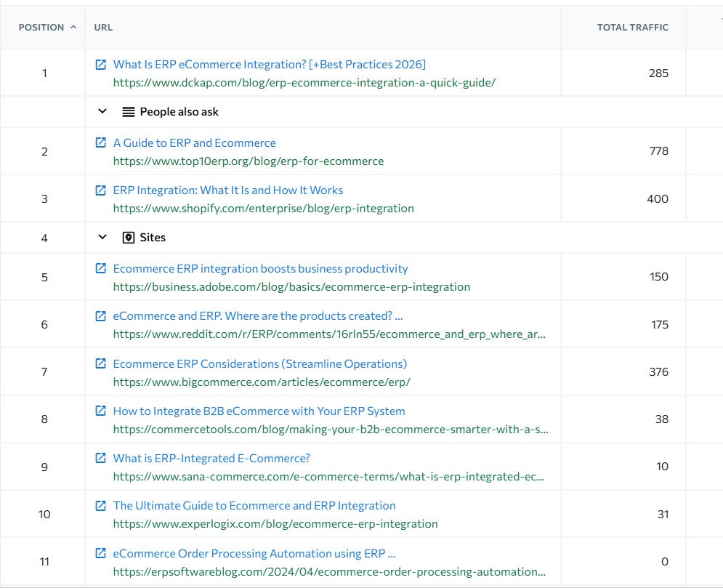The width and height of the screenshot is (723, 588).
Task: Click external link icon for BigCommerce result
Action: point(101,363)
